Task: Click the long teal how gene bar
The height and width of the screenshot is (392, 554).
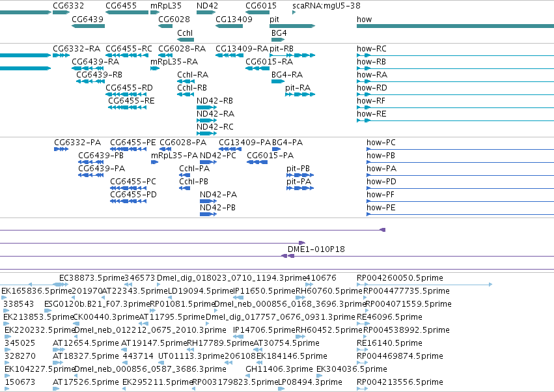Action: click(x=456, y=26)
